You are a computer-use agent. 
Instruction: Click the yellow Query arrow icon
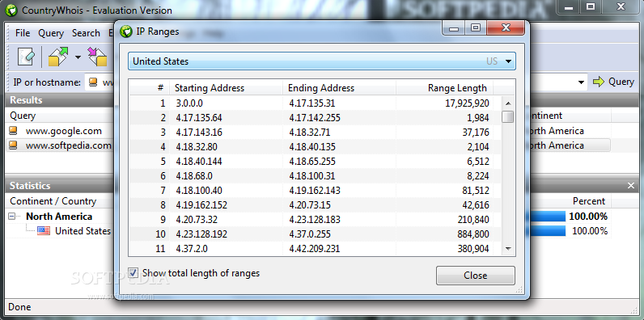click(599, 82)
